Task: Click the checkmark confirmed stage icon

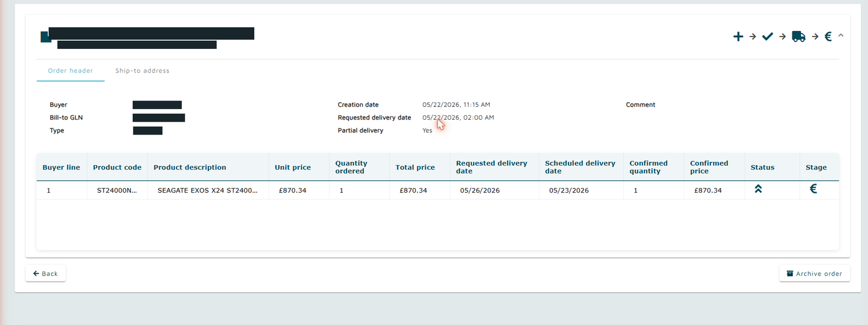Action: tap(768, 37)
